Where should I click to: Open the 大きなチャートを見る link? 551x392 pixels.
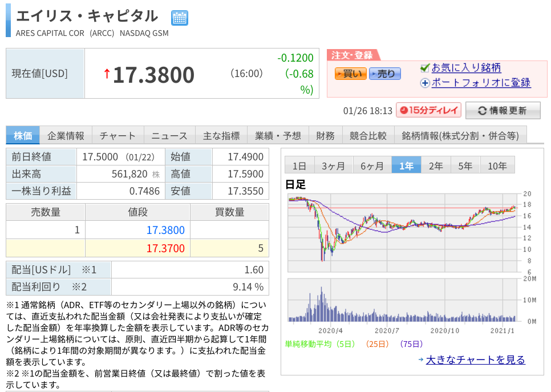pyautogui.click(x=476, y=360)
